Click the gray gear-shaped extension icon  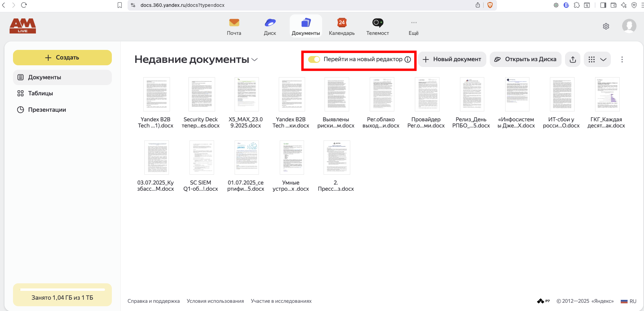[556, 5]
